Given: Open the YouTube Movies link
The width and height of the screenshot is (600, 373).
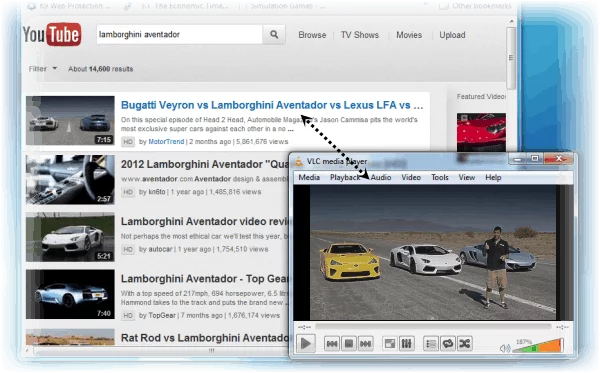Looking at the screenshot, I should (409, 35).
